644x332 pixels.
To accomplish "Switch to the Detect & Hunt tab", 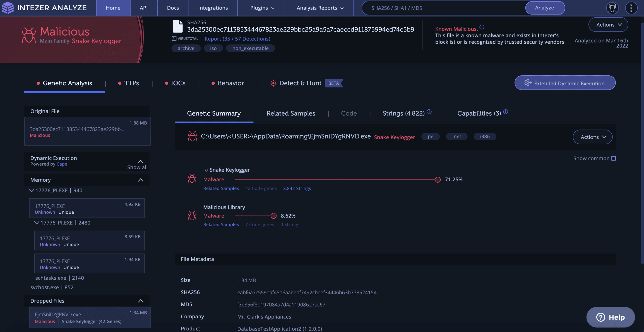I will tap(306, 83).
